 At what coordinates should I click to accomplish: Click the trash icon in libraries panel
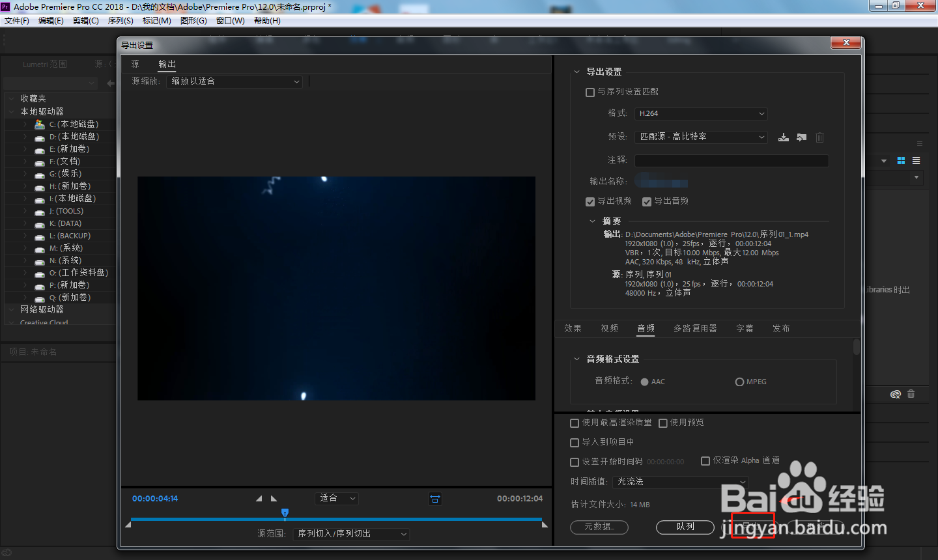click(x=911, y=394)
